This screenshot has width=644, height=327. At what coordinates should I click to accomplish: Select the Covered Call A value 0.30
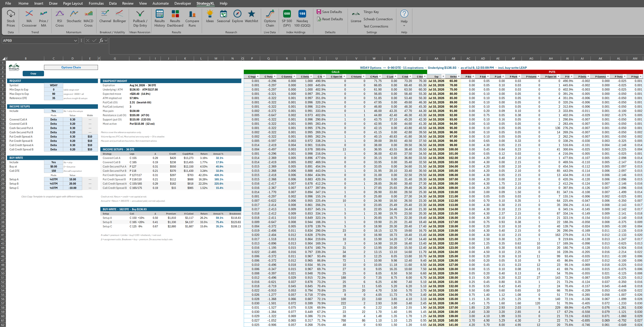pos(72,120)
